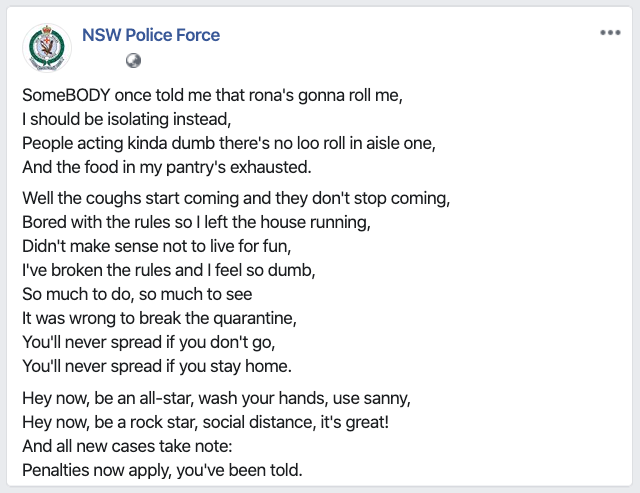Screen dimensions: 640x493
Task: Click the NSW Police Force profile picture
Action: (x=47, y=48)
